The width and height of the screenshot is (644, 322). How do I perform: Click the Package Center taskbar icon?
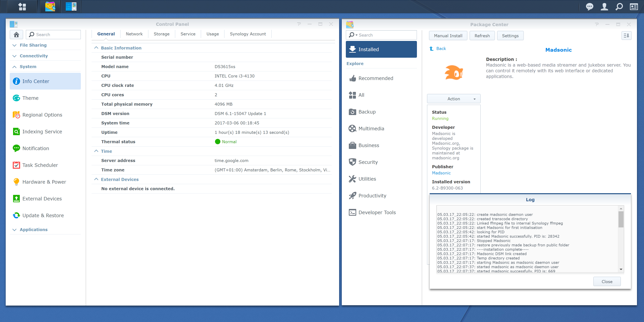click(x=50, y=7)
